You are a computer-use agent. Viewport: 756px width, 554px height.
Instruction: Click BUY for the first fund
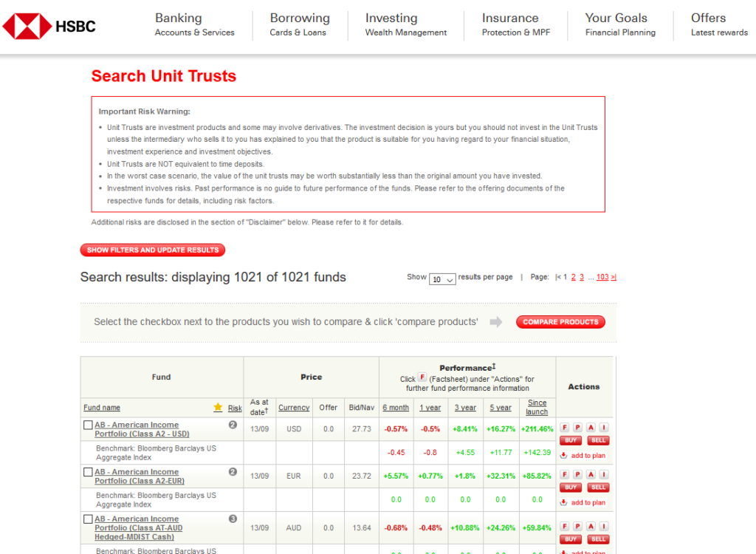click(x=571, y=440)
